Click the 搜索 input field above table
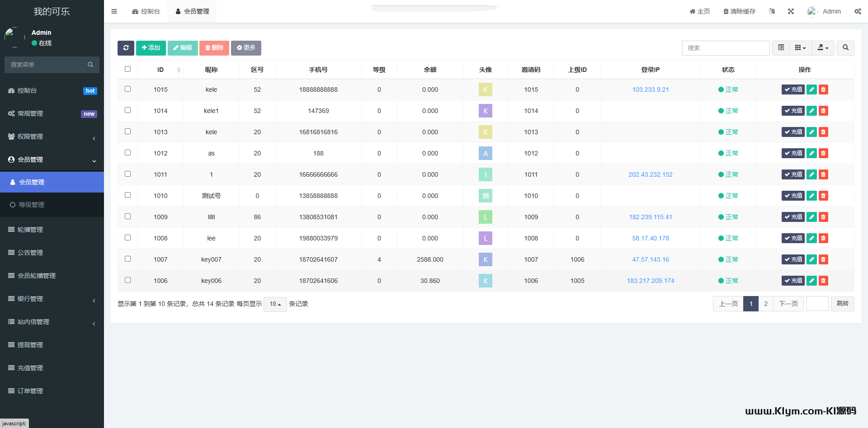This screenshot has width=868, height=428. point(725,48)
